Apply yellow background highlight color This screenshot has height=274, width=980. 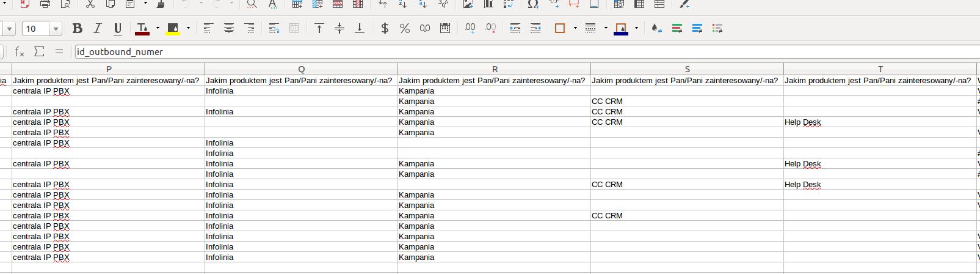pos(173,28)
